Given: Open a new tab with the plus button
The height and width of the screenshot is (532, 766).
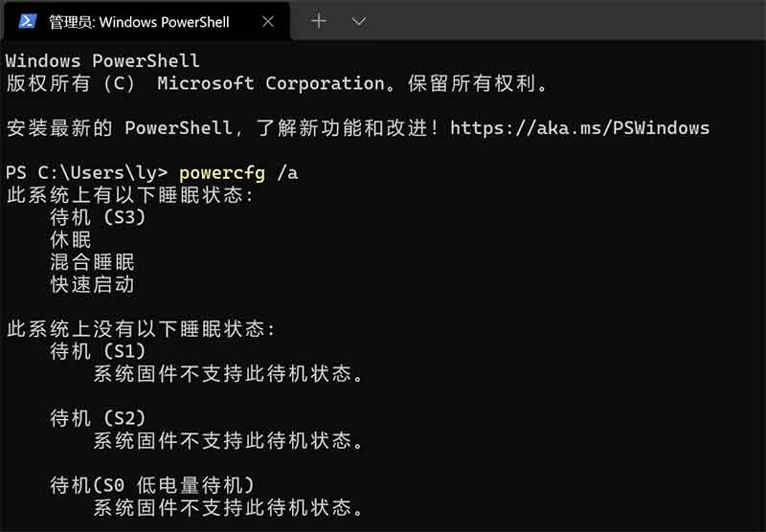Looking at the screenshot, I should pos(319,21).
